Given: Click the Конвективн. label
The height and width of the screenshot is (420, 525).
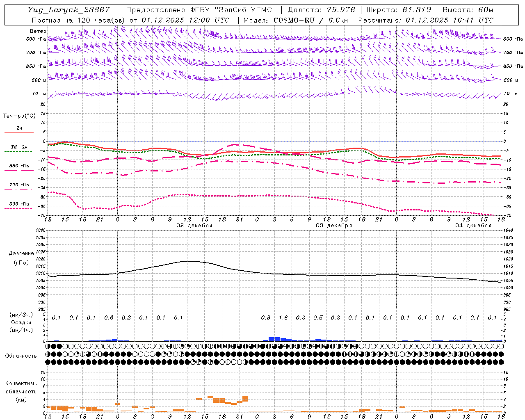Looking at the screenshot, I should 21,383.
